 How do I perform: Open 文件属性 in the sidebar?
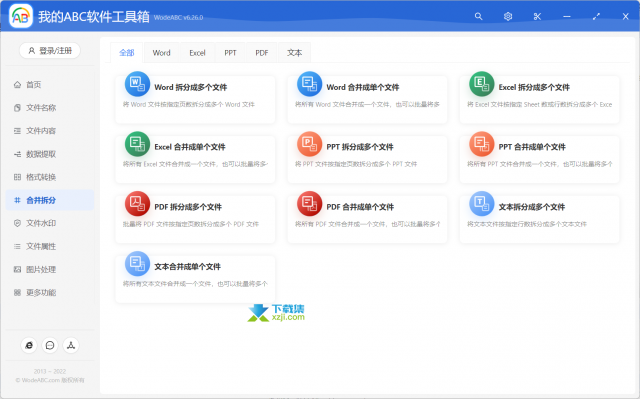(x=50, y=246)
